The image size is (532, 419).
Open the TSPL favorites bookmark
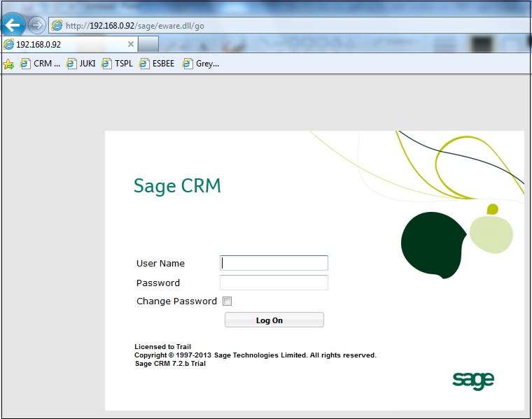(x=117, y=64)
